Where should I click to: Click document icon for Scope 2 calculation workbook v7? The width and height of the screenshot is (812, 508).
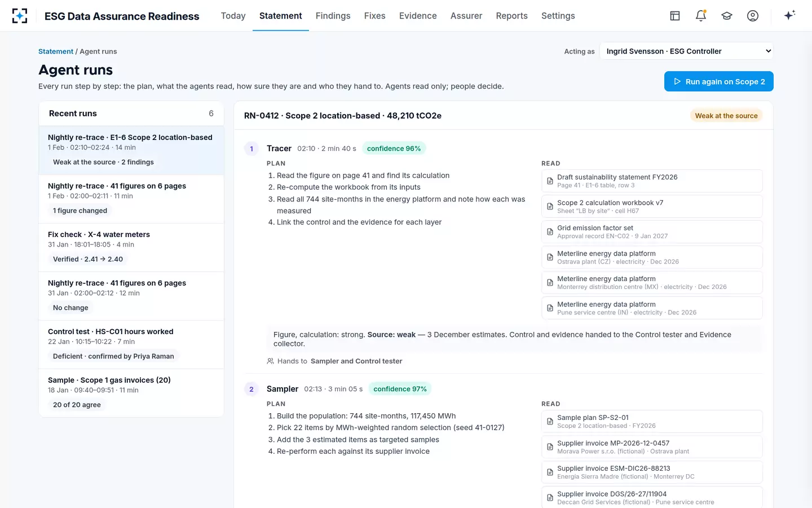tap(550, 207)
